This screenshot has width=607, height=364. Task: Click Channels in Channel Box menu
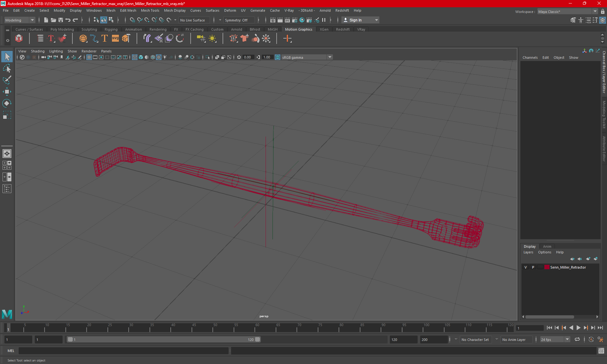click(x=530, y=58)
